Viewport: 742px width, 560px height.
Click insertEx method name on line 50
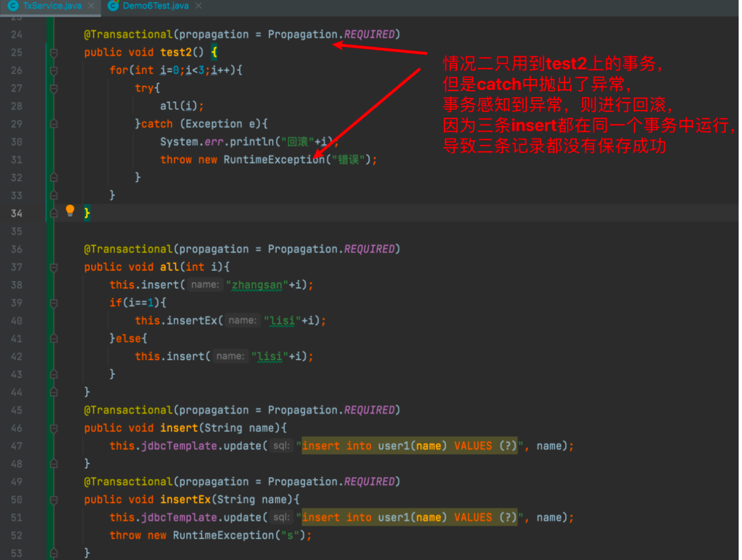(x=185, y=500)
